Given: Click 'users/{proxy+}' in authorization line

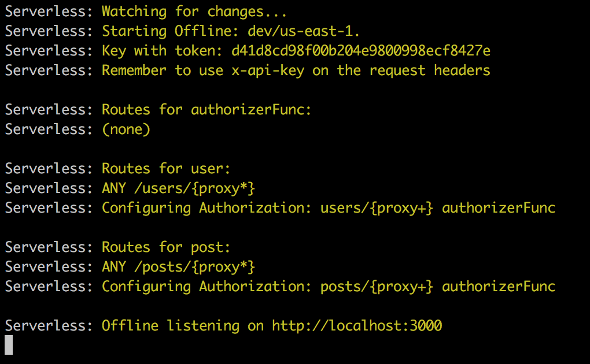Looking at the screenshot, I should pyautogui.click(x=377, y=208).
